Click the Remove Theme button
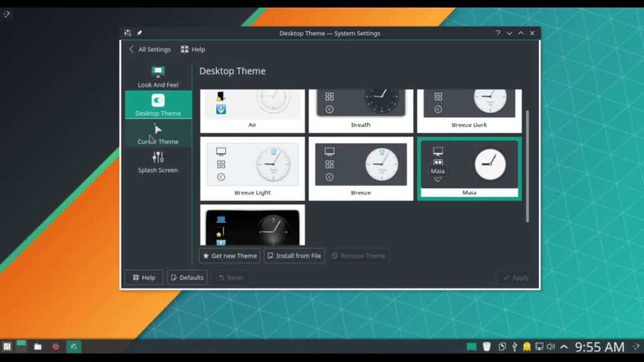 [358, 256]
